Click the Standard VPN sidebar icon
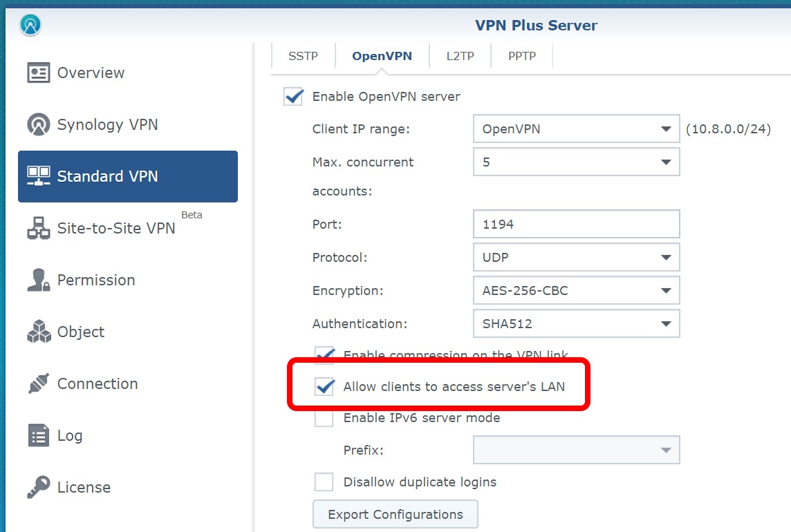This screenshot has height=532, width=791. point(38,176)
